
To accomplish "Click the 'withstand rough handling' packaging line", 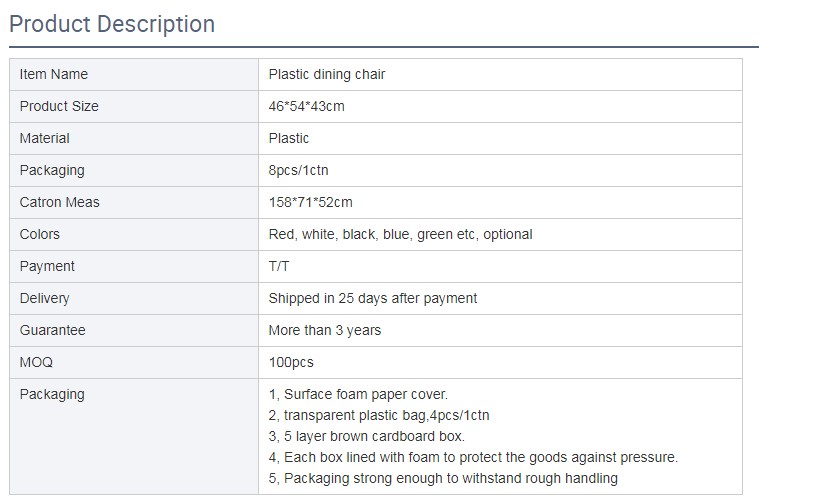I will [x=443, y=478].
